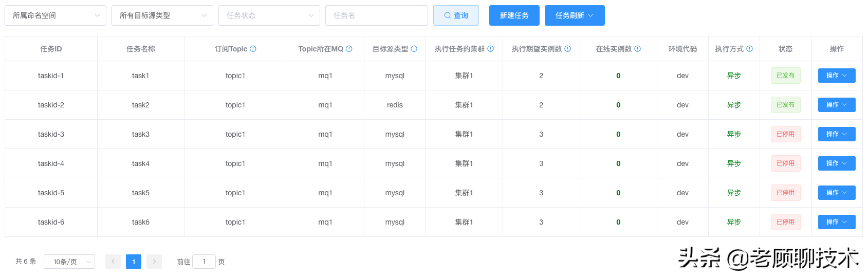Click 共 6 条 total count text
Screen dimensions: 868x278
(x=26, y=262)
